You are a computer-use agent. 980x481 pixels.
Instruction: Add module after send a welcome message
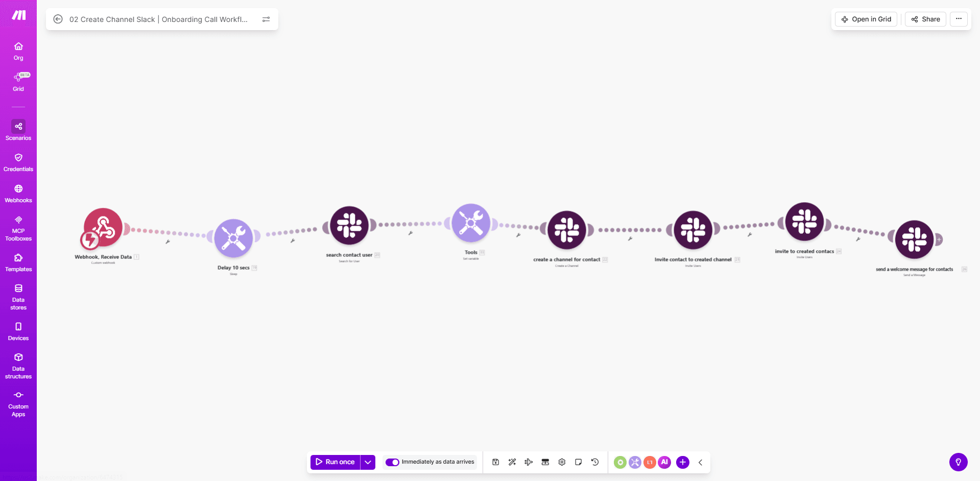939,239
